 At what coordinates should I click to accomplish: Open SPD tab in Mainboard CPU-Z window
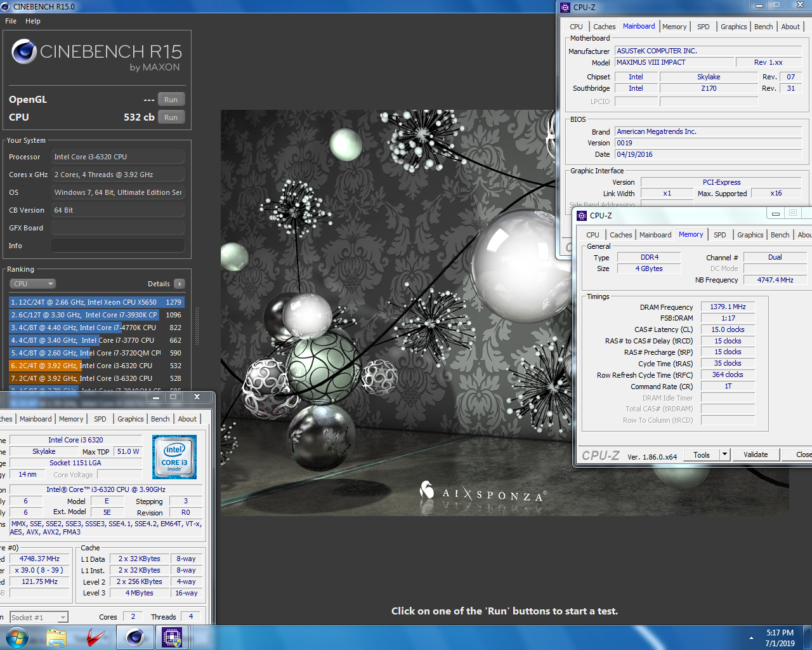704,27
